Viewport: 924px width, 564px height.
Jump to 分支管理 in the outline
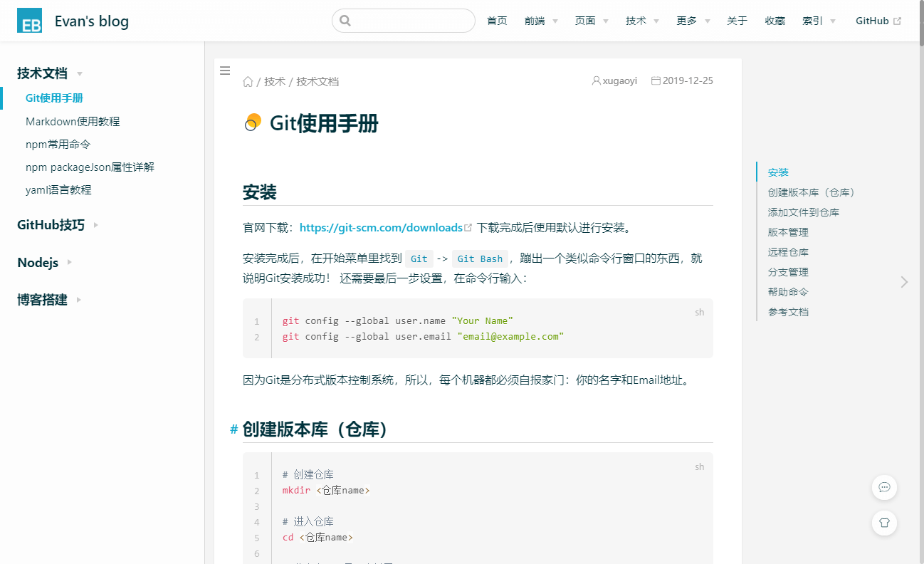coord(788,272)
